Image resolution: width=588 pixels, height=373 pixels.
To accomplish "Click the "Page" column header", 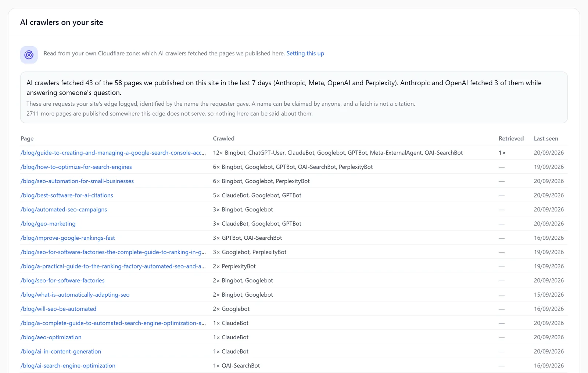I will point(27,138).
